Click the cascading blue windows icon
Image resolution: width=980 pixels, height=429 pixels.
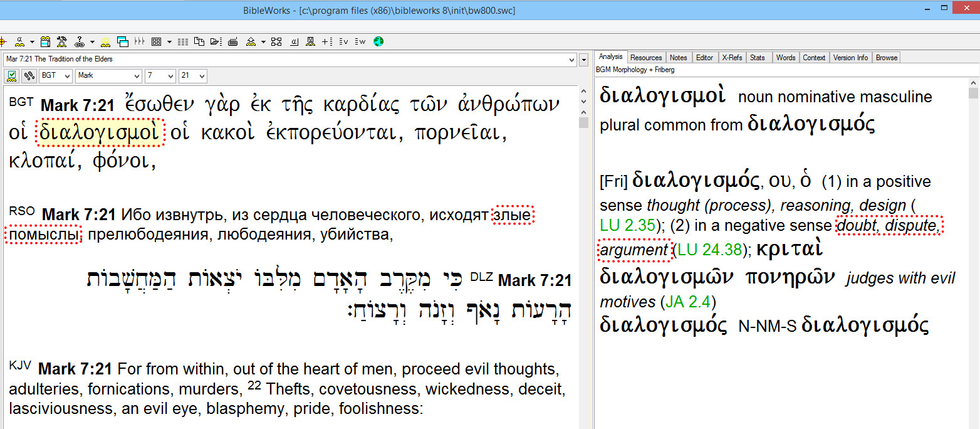click(x=123, y=41)
